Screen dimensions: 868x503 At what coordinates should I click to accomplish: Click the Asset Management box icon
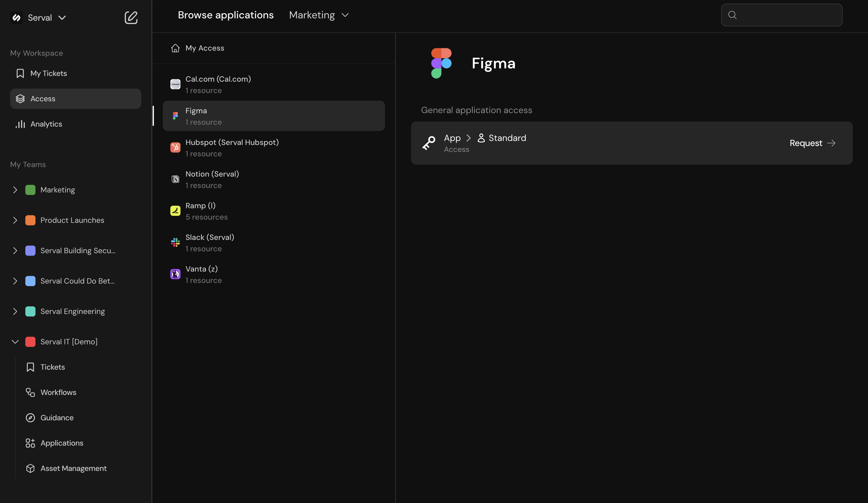click(30, 468)
